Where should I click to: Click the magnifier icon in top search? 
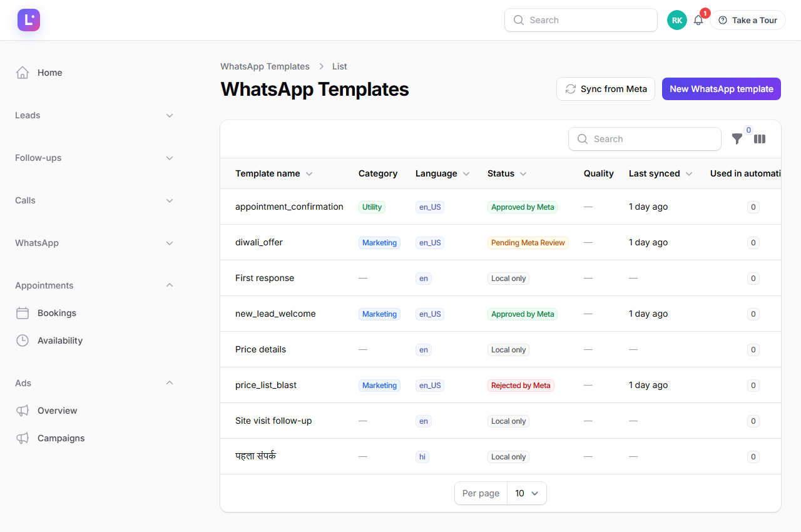pos(518,20)
